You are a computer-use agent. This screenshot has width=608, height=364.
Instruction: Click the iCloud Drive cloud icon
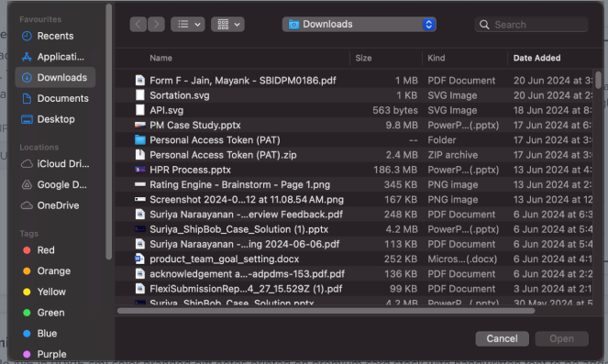pyautogui.click(x=27, y=164)
